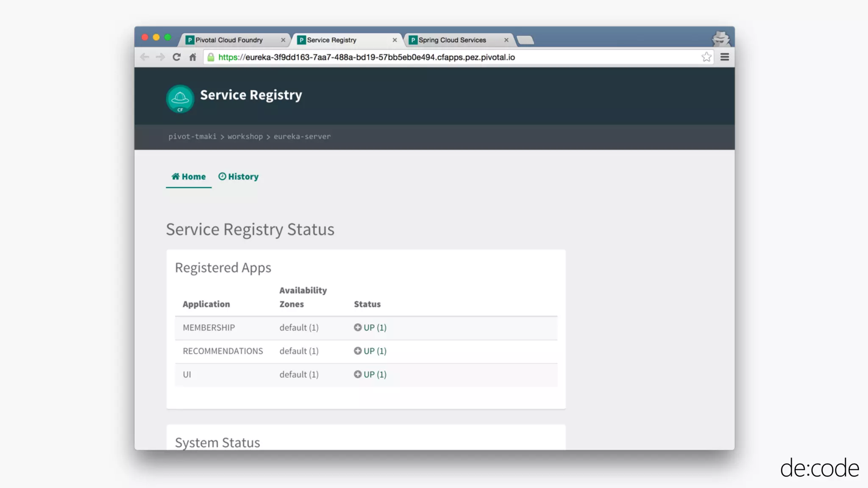This screenshot has width=868, height=488.
Task: Switch to the History tab
Action: (238, 177)
